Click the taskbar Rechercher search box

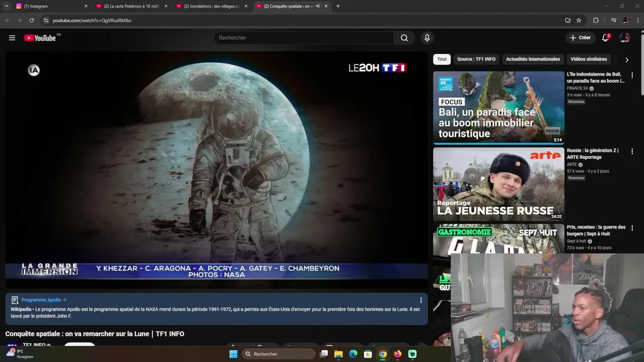coord(279,354)
